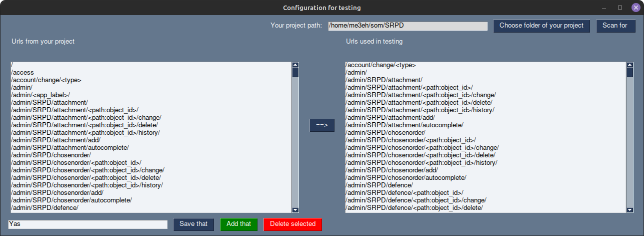Select the "/" root row in the project urls list
Screen dimensions: 644x236
pyautogui.click(x=150, y=65)
